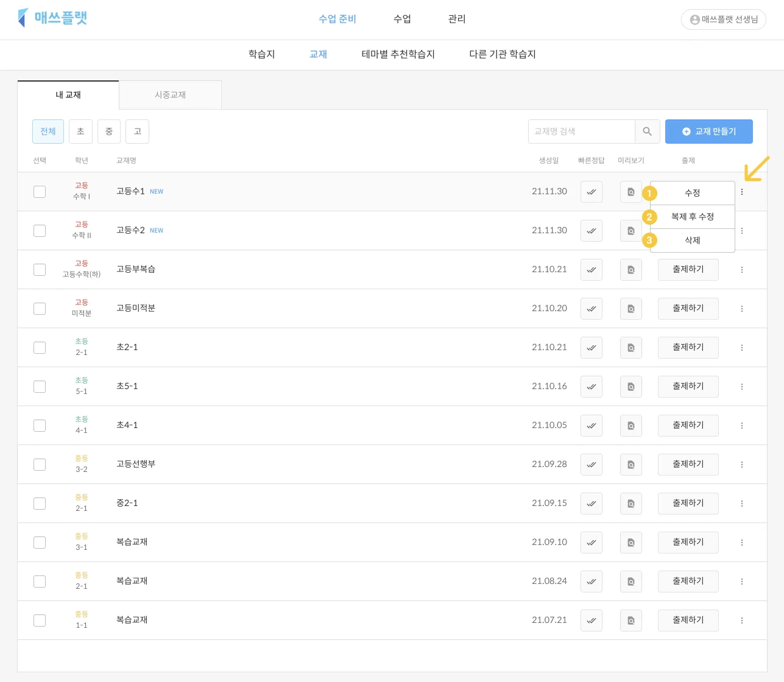
Task: Open quick answers for 고등수2
Action: [x=592, y=231]
